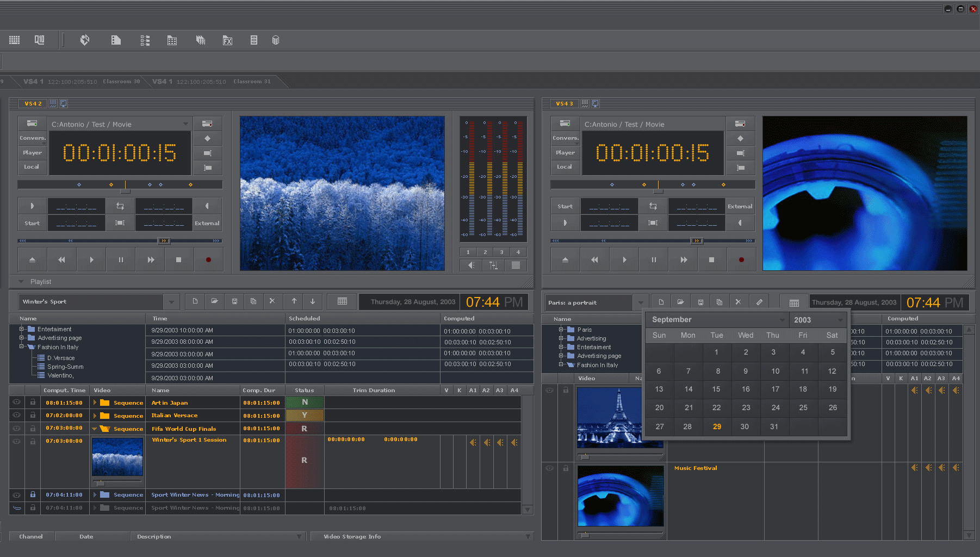The width and height of the screenshot is (980, 557).
Task: Toggle visibility eye for Italian Versace row
Action: pos(17,415)
